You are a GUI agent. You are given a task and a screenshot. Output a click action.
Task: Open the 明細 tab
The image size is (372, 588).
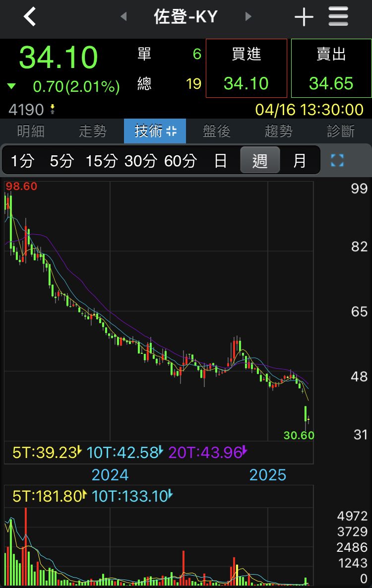31,131
